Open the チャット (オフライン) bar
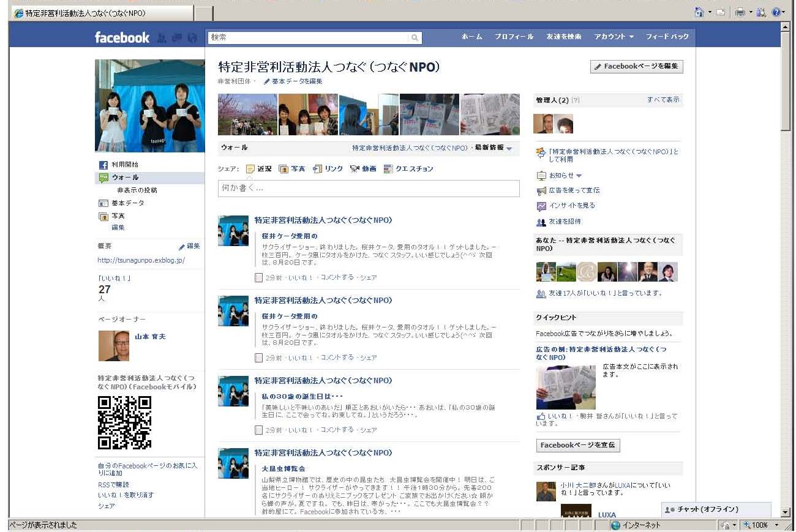 (716, 509)
